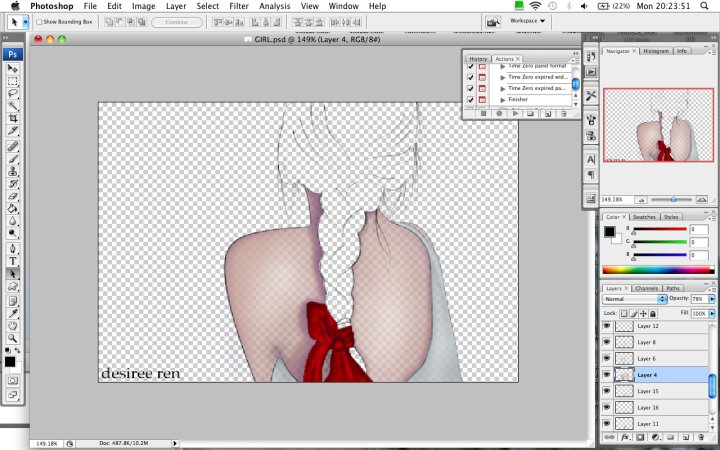Create a new layer from Layers panel
Viewport: 720px width, 450px height.
pos(686,437)
